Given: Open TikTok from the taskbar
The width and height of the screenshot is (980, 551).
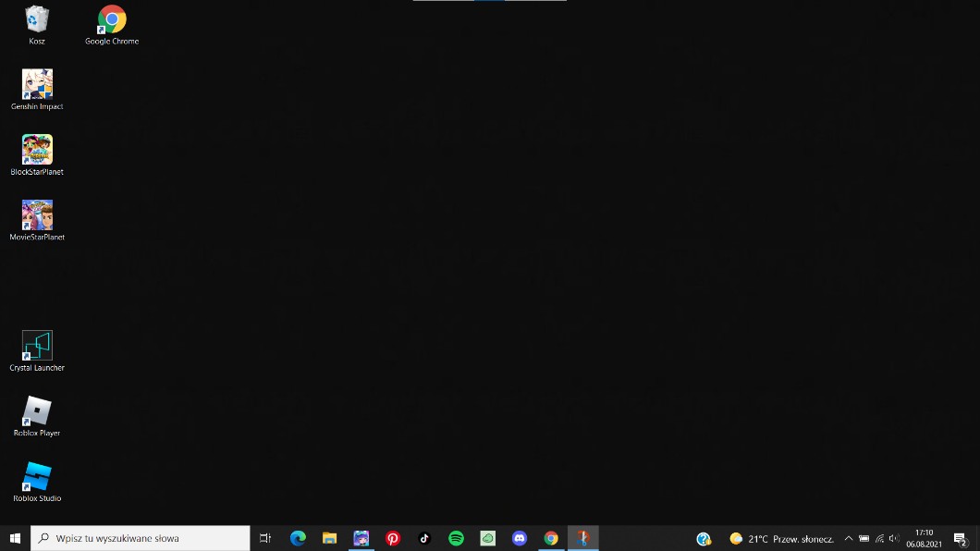Looking at the screenshot, I should (x=424, y=538).
